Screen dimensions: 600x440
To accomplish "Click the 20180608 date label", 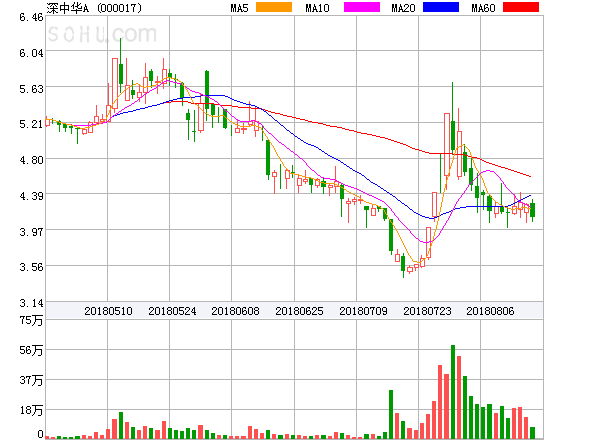I will [235, 311].
